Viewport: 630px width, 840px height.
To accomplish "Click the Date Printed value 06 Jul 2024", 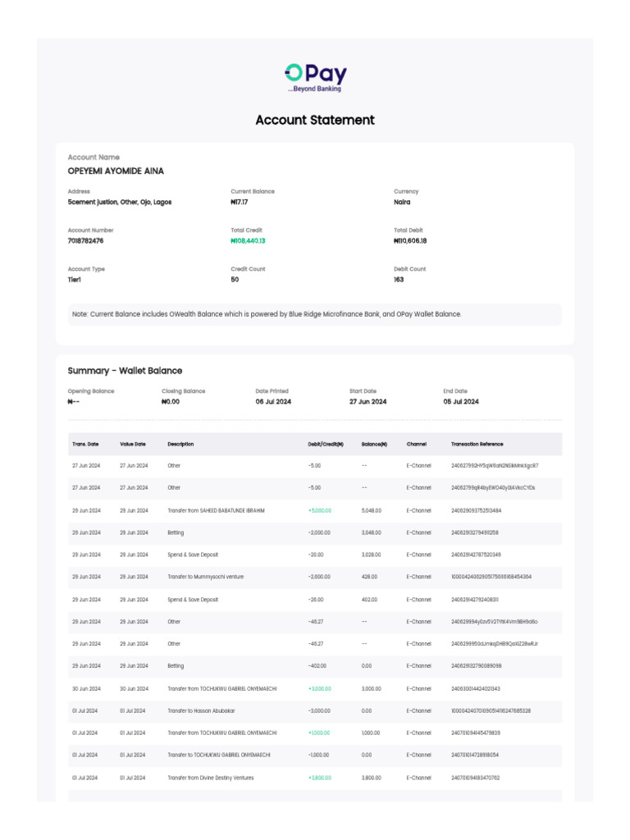I will click(x=273, y=402).
